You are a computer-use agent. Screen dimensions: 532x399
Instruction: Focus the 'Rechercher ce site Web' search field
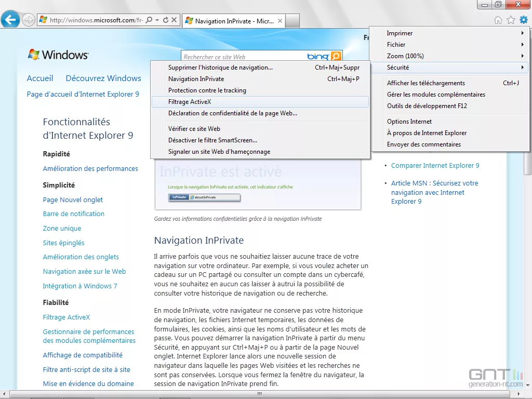click(244, 57)
